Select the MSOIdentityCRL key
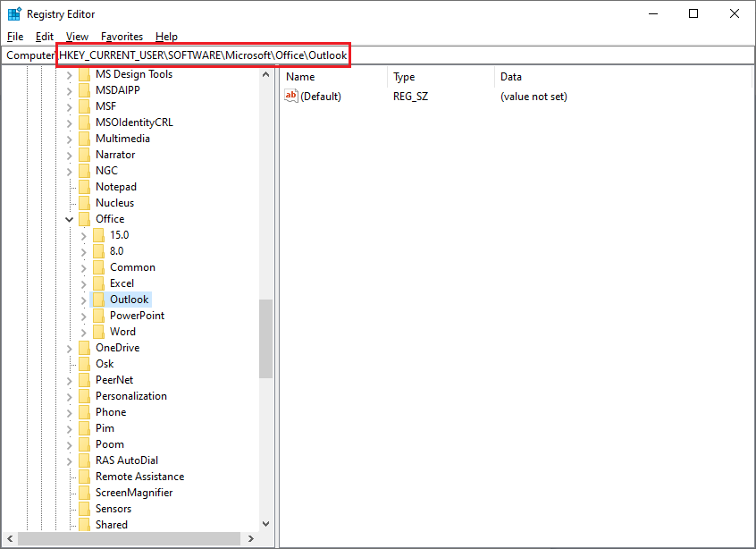Viewport: 756px width, 549px height. coord(134,122)
